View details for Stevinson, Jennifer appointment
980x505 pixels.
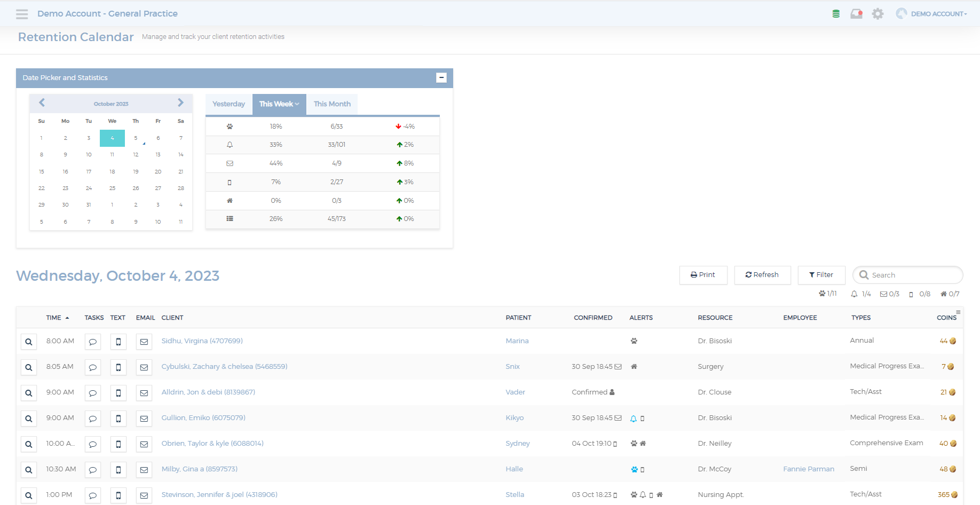click(29, 495)
